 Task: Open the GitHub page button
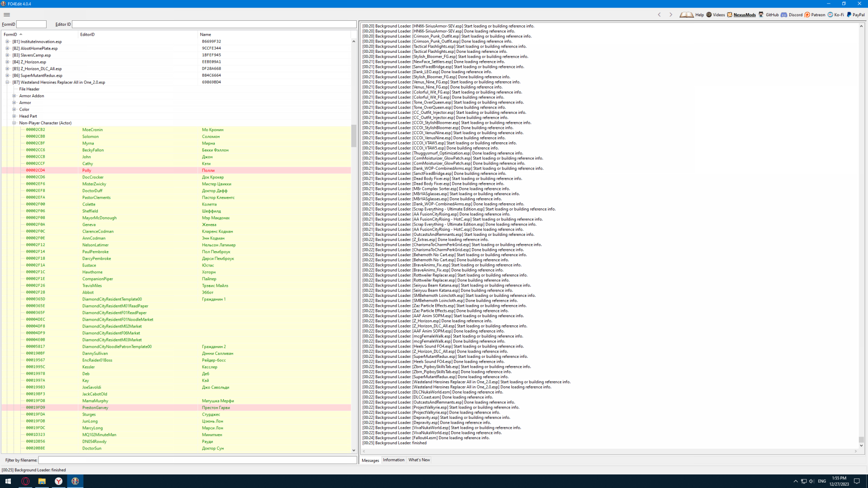pyautogui.click(x=769, y=14)
